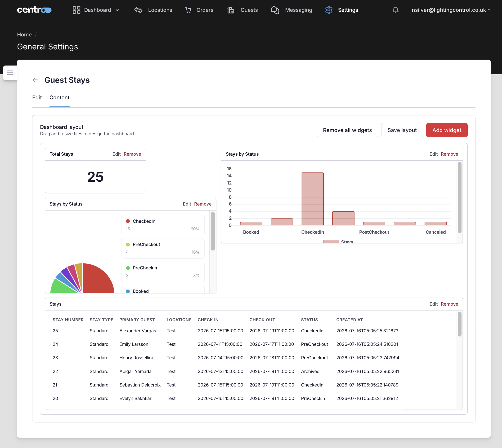This screenshot has height=448, width=502.
Task: Click the Total Stays value 25
Action: coord(95,177)
